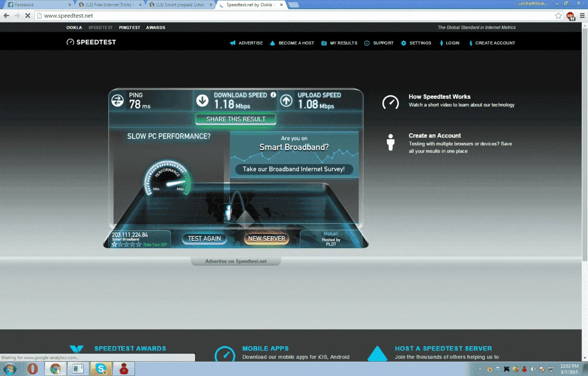Stop page loading in Chrome toolbar
This screenshot has width=588, height=376.
pos(27,16)
